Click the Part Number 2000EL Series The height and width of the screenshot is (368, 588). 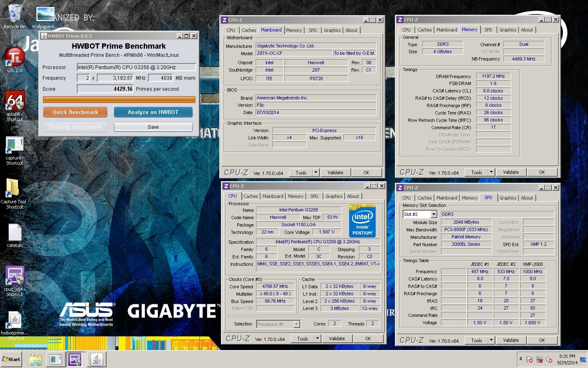466,244
